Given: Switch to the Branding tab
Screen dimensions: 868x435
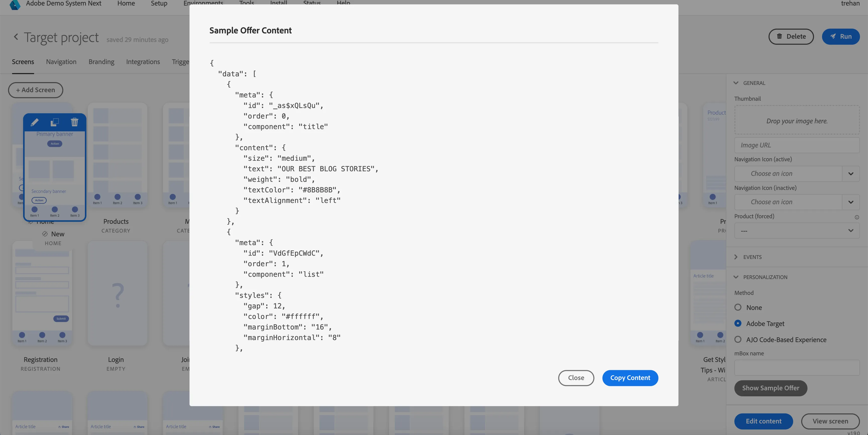Looking at the screenshot, I should [x=101, y=62].
